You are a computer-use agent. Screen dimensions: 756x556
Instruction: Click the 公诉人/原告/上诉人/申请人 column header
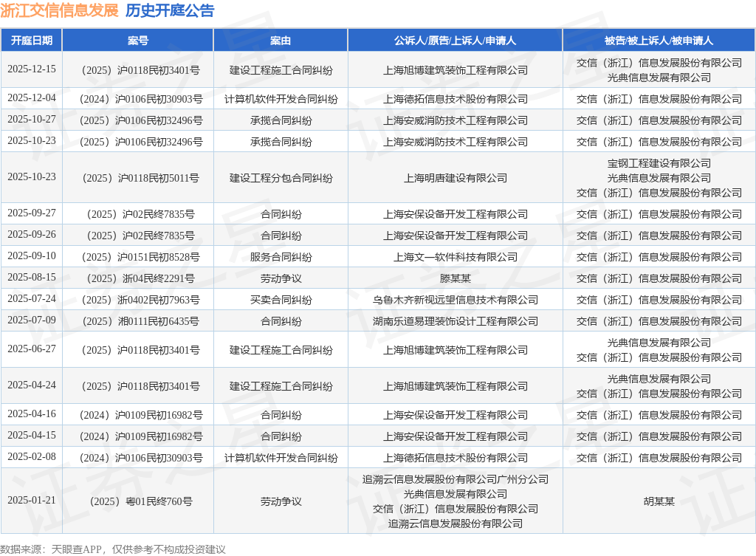coord(455,41)
